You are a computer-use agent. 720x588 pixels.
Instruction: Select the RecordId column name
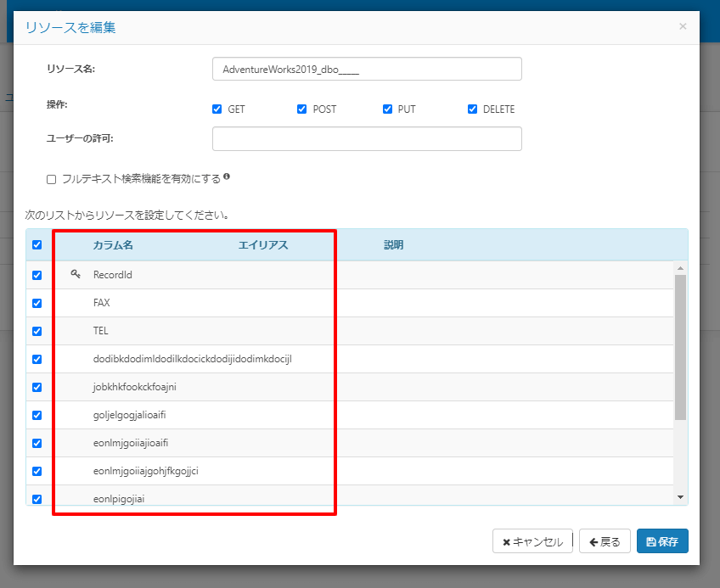[x=112, y=275]
